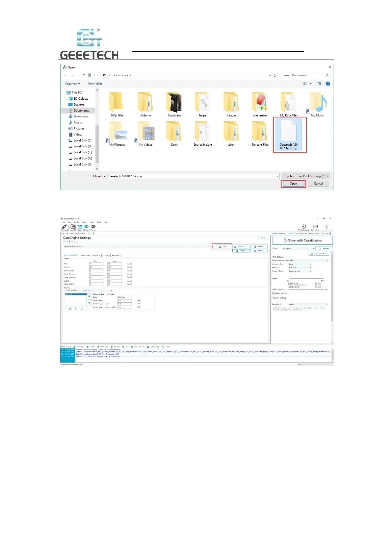Click the Cancel button in the dialog
The height and width of the screenshot is (554, 392).
click(x=318, y=184)
